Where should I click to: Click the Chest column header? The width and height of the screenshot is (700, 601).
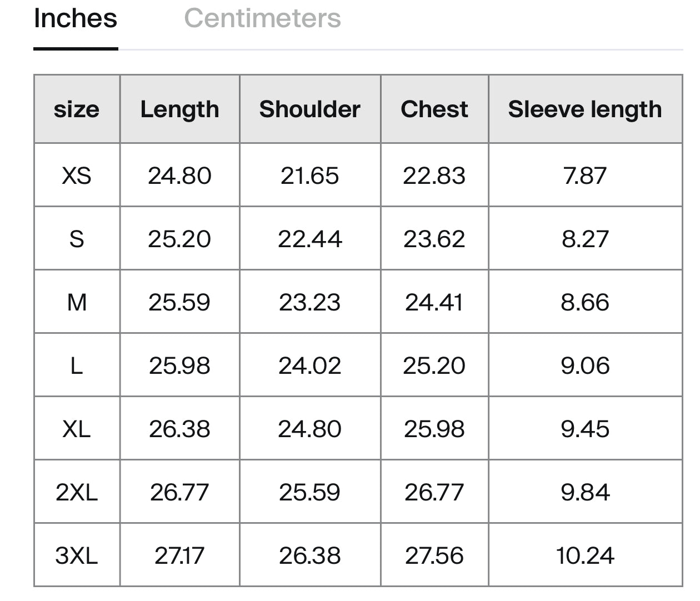[434, 109]
